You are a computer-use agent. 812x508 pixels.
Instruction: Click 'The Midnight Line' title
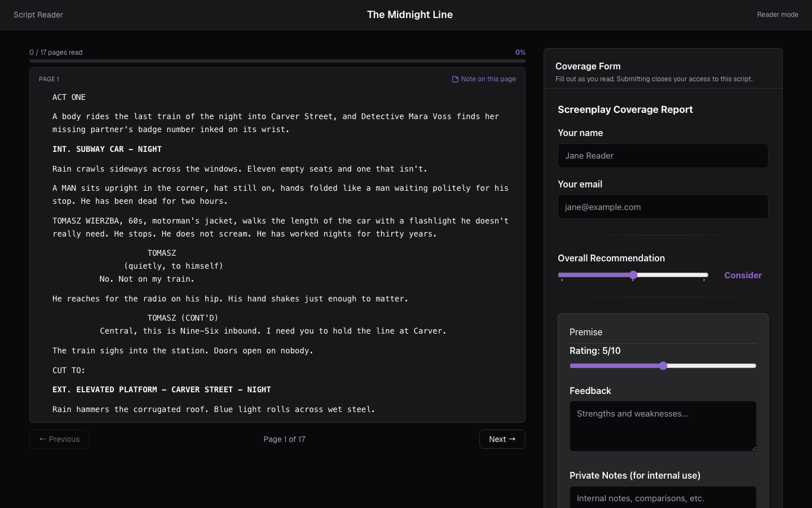click(x=410, y=15)
